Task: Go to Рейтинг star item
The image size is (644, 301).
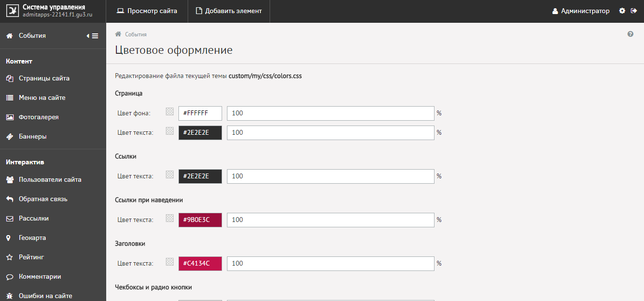Action: coord(31,257)
